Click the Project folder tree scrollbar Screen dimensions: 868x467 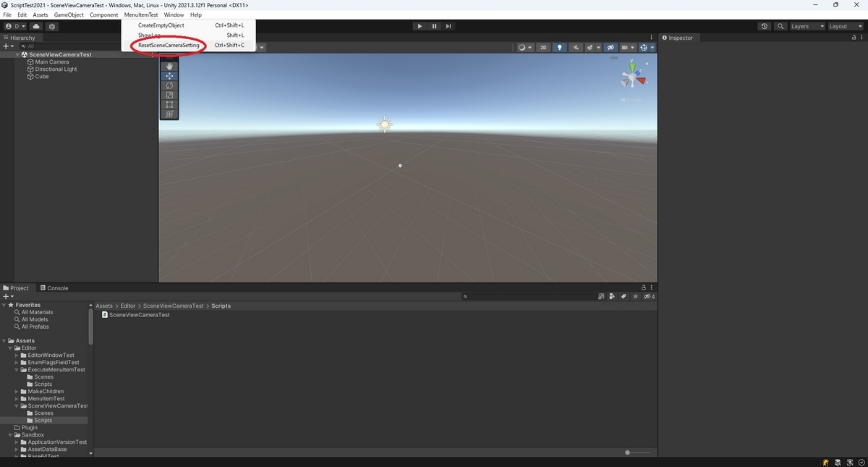(x=90, y=326)
